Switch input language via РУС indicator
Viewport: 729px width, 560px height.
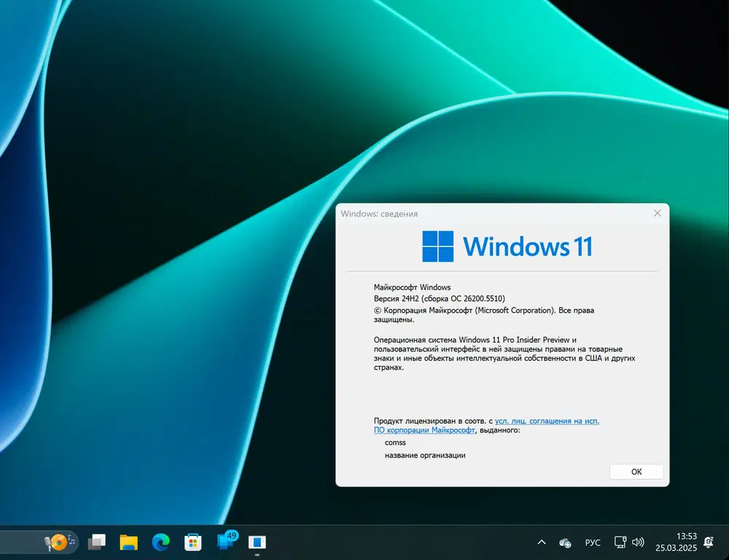593,542
